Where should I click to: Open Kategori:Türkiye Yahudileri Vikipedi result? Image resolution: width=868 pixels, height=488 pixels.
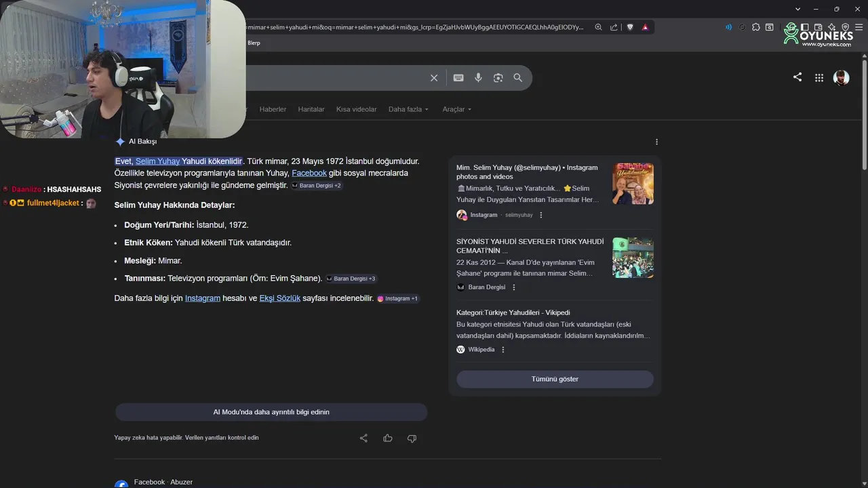point(513,312)
